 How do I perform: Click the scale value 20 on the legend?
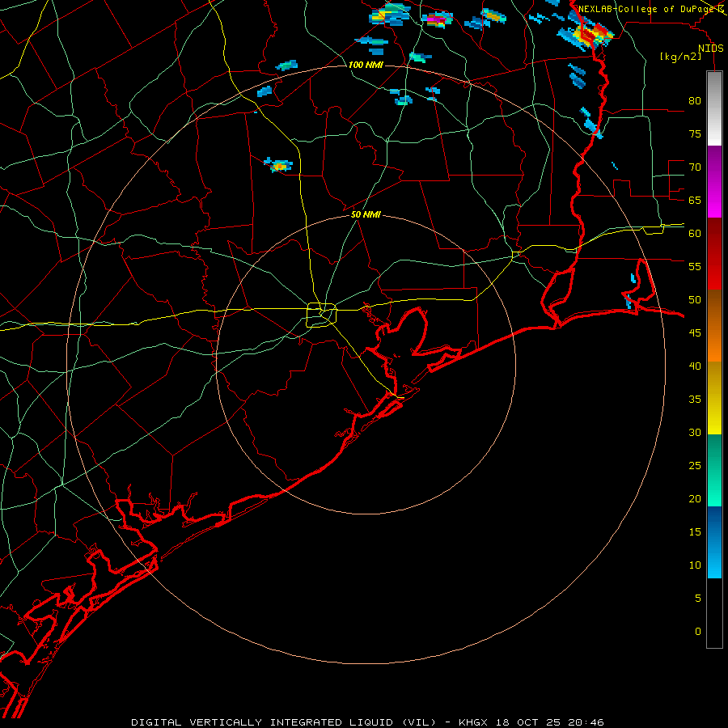pyautogui.click(x=695, y=498)
